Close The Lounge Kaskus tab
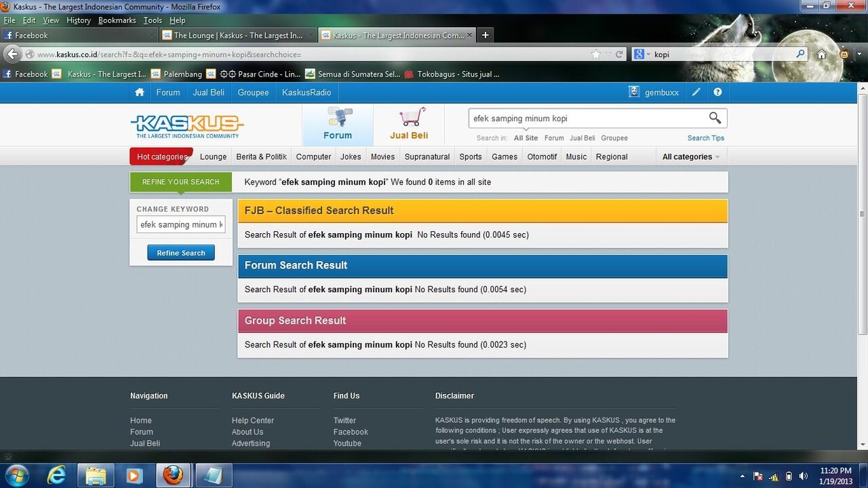868x488 pixels. point(311,35)
